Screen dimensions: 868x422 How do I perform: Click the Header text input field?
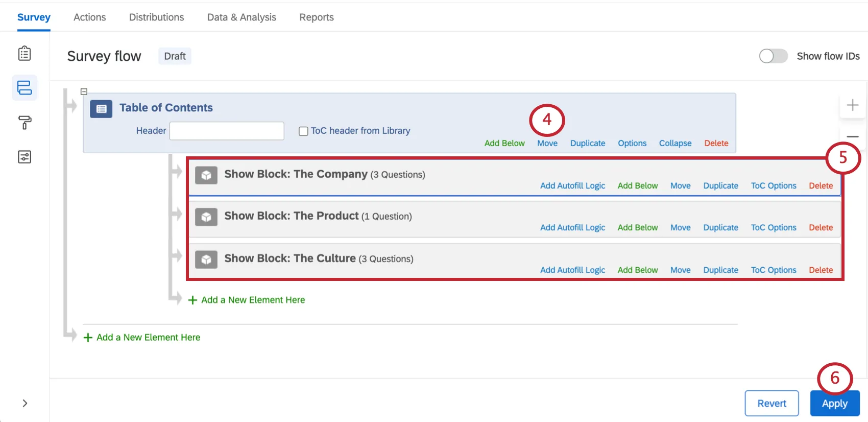click(227, 131)
